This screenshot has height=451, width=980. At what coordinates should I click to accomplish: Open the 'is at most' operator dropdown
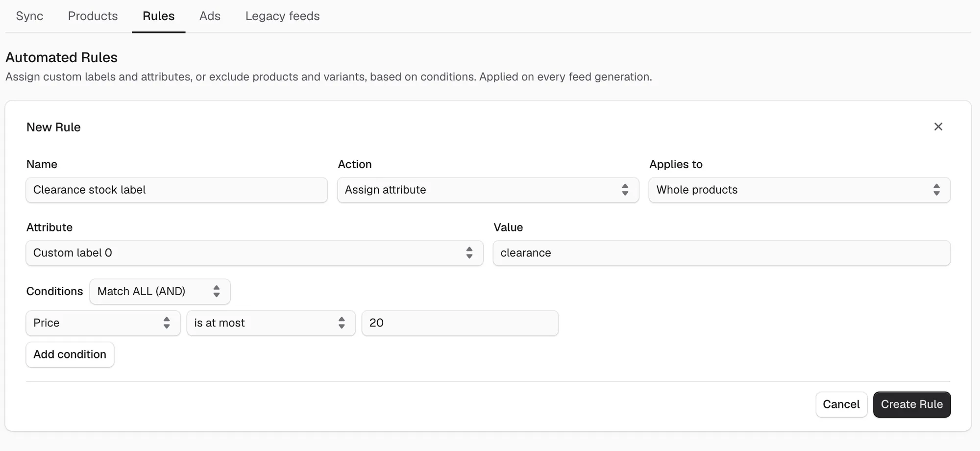(x=271, y=323)
